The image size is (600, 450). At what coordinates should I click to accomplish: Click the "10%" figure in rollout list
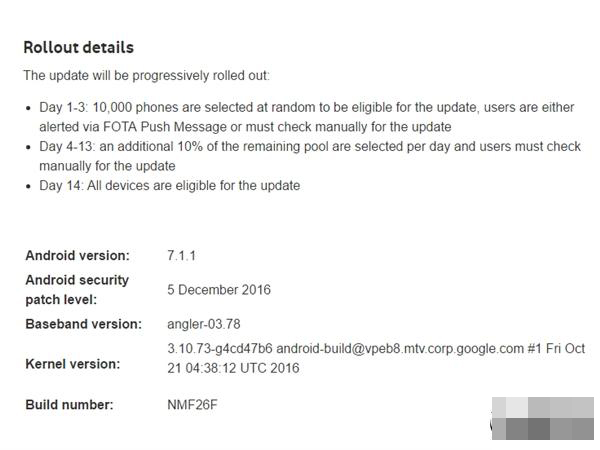click(x=190, y=146)
